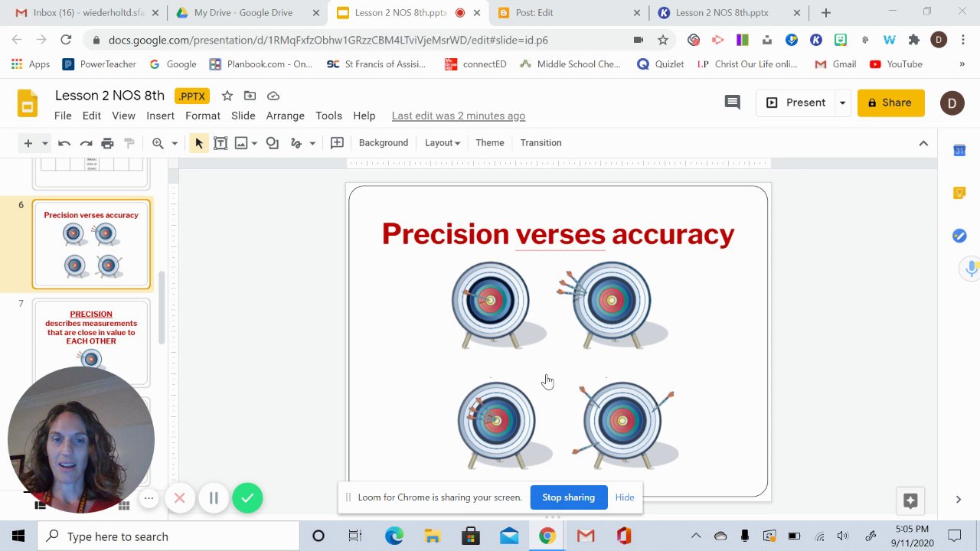
Task: Pause the Loom recording
Action: point(214,498)
